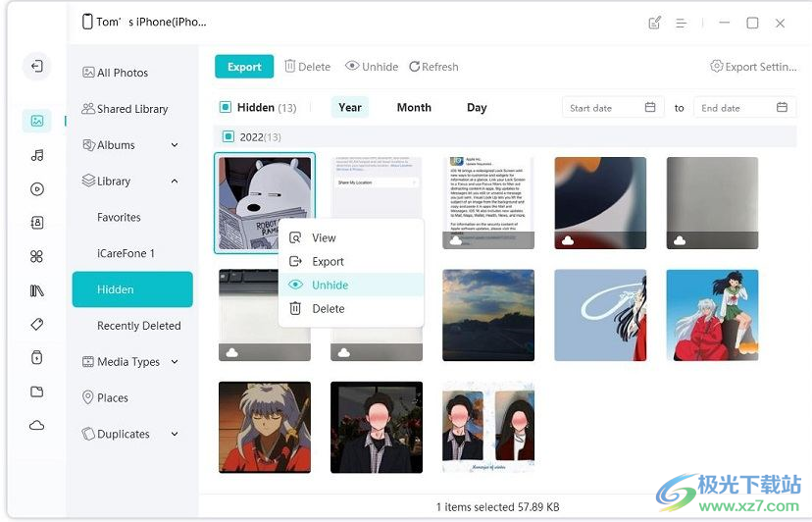Image resolution: width=812 pixels, height=522 pixels.
Task: Click the phone device icon beside Tom's iPhone
Action: pyautogui.click(x=87, y=22)
